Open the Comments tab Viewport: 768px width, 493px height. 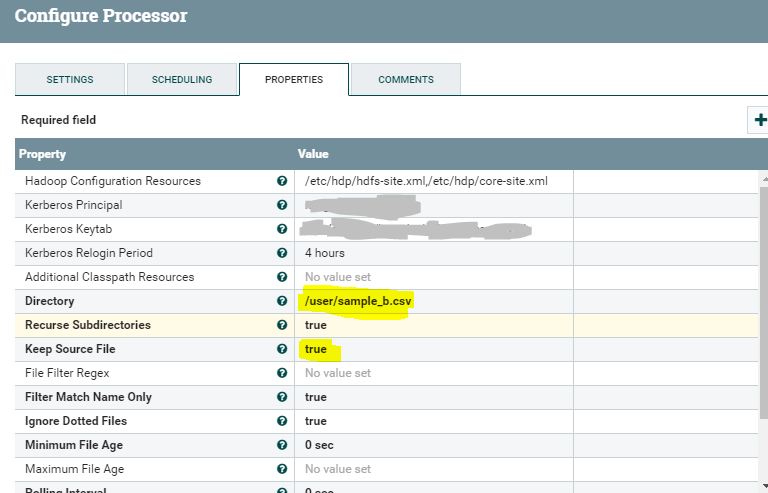click(406, 80)
